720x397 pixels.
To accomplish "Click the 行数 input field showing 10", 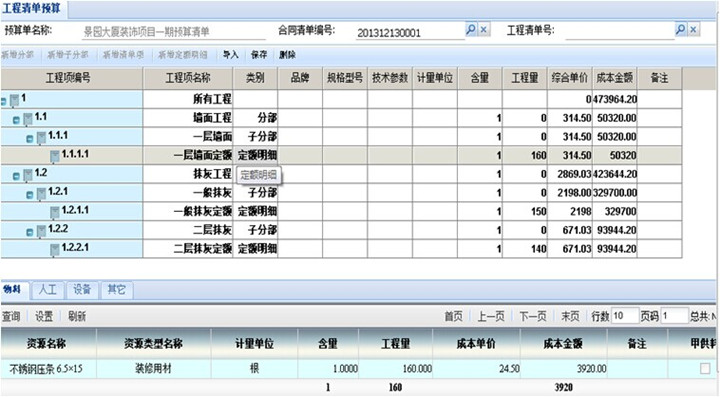I will (x=624, y=316).
